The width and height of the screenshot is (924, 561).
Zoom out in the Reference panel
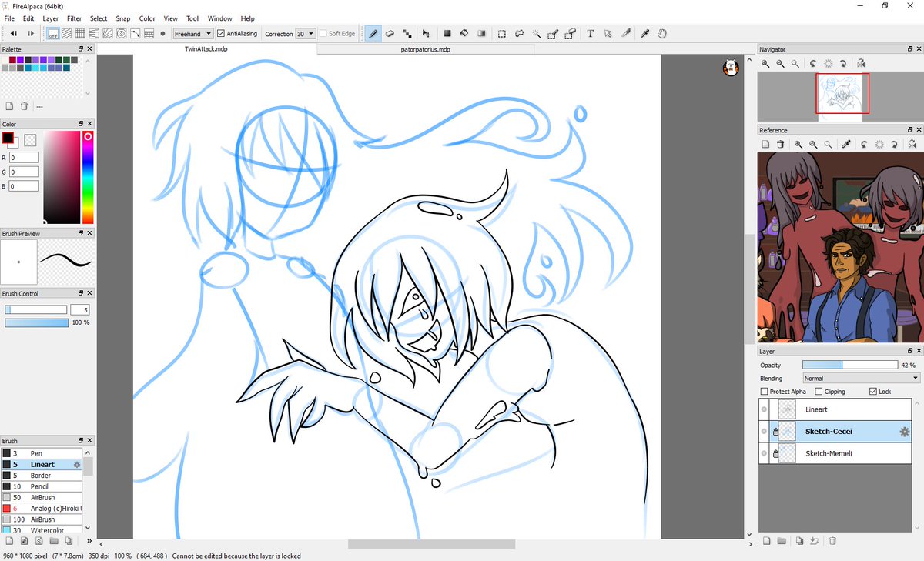click(x=813, y=144)
